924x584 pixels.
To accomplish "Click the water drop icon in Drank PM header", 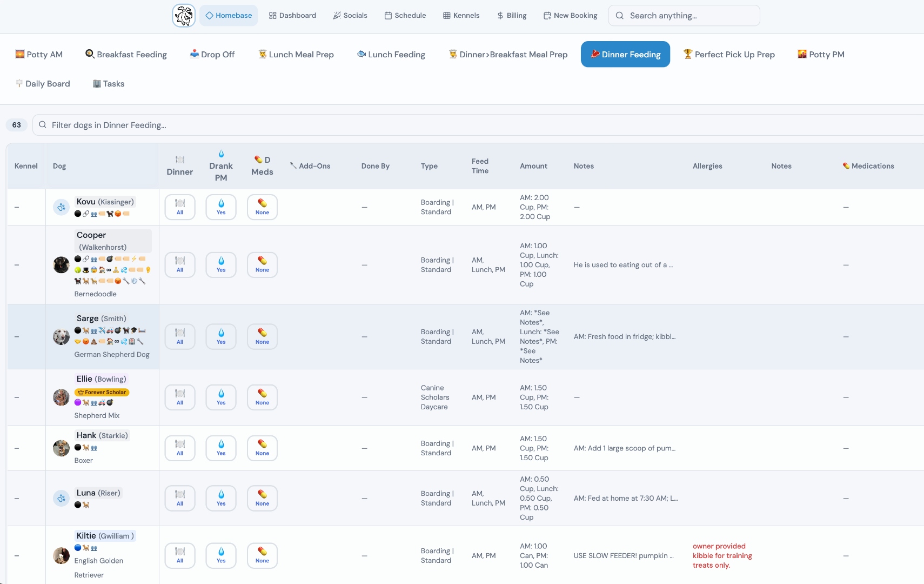I will [x=221, y=154].
